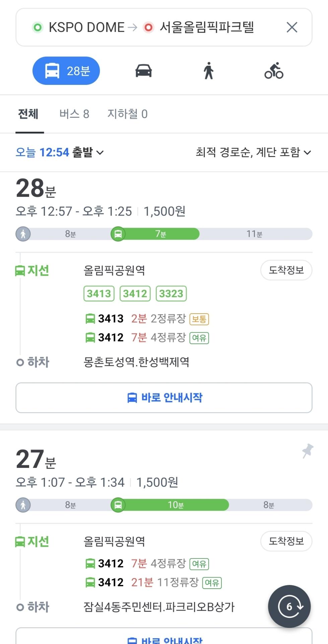
Task: Tap the circular refresh countdown button
Action: click(x=289, y=606)
